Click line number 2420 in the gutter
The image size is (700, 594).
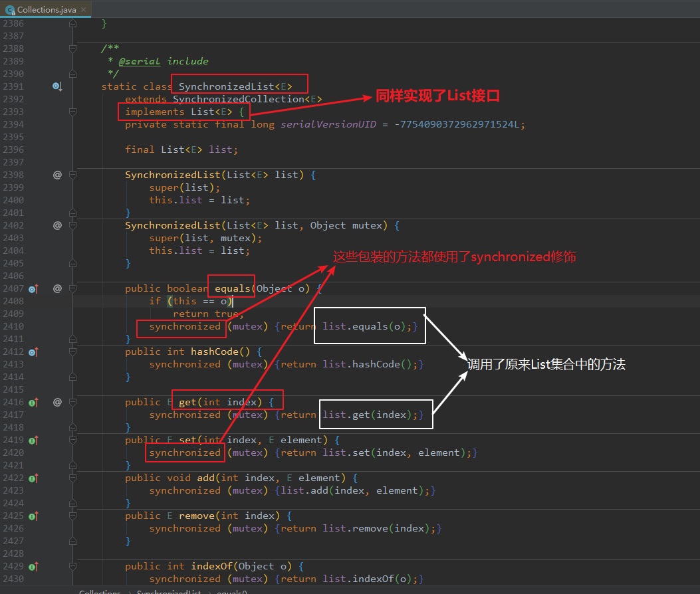tap(13, 453)
